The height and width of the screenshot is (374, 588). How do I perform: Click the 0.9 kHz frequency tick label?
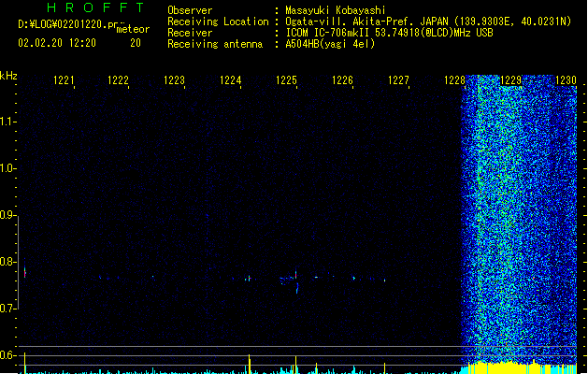[7, 215]
